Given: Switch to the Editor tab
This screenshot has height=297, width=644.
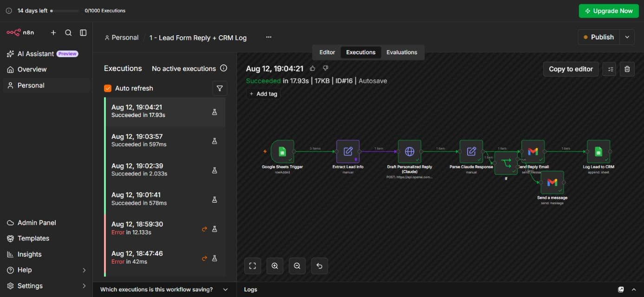Looking at the screenshot, I should pos(327,52).
